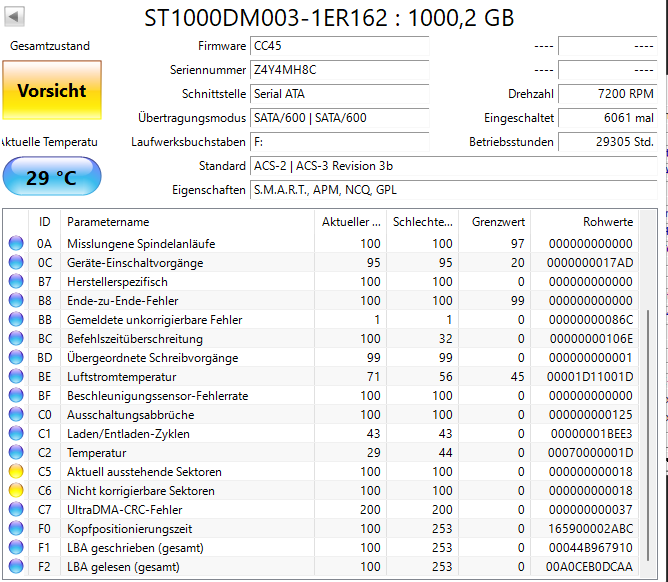Click the Standard field ACS-2 | ACS-3 Revision 3b

[x=454, y=166]
